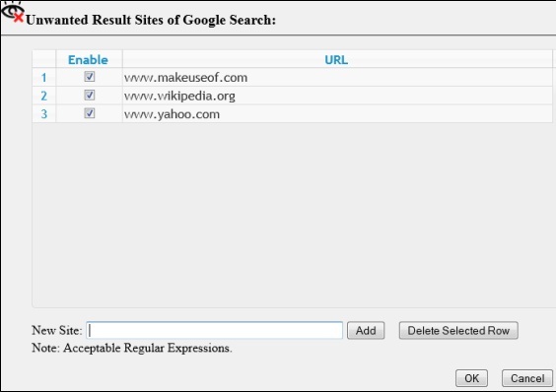This screenshot has width=556, height=392.
Task: Disable the www.yahoo.com checkbox
Action: click(x=90, y=113)
